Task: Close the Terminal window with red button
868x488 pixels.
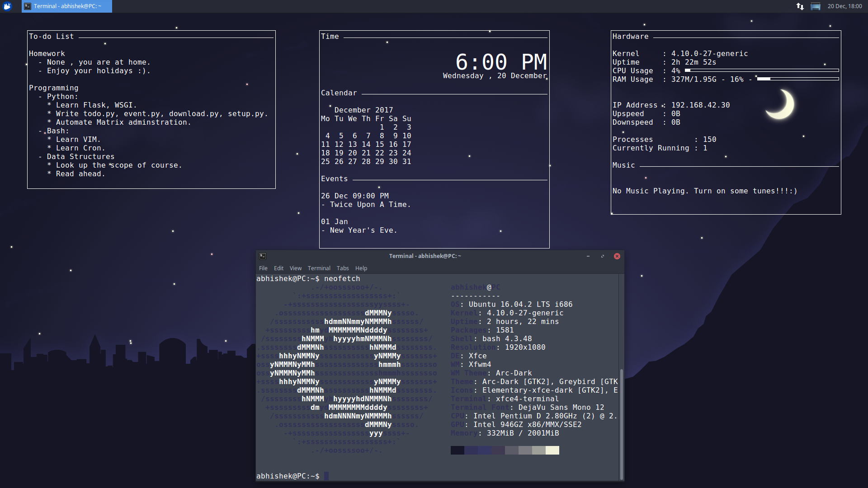Action: tap(617, 256)
